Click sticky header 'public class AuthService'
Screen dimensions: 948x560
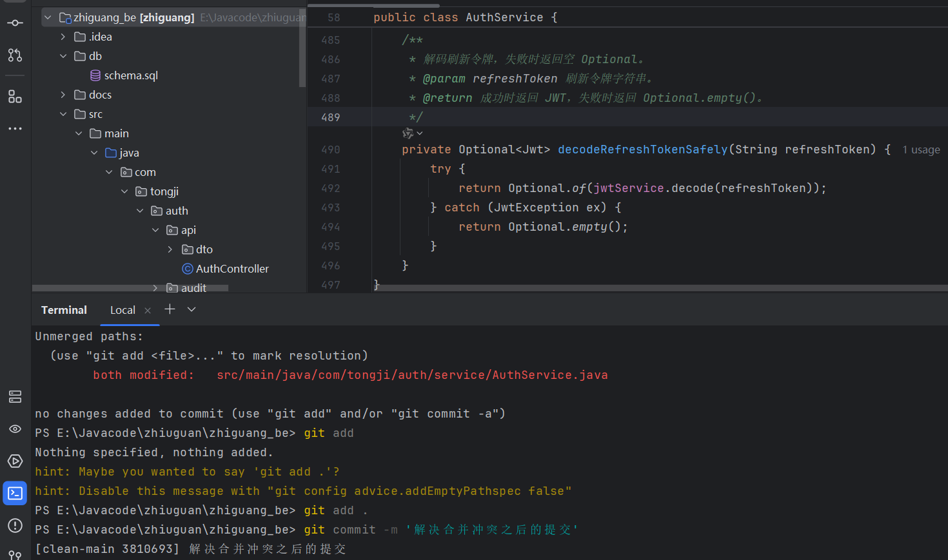[465, 17]
